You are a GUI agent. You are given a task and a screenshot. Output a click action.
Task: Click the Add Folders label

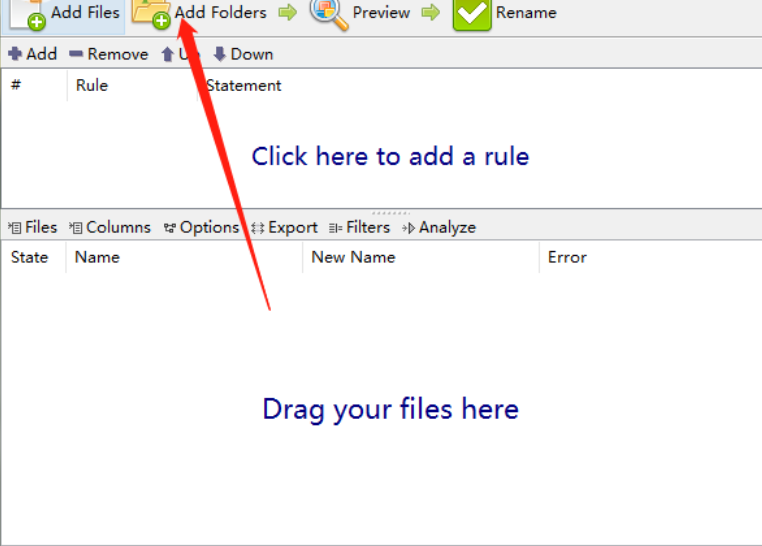[x=221, y=12]
